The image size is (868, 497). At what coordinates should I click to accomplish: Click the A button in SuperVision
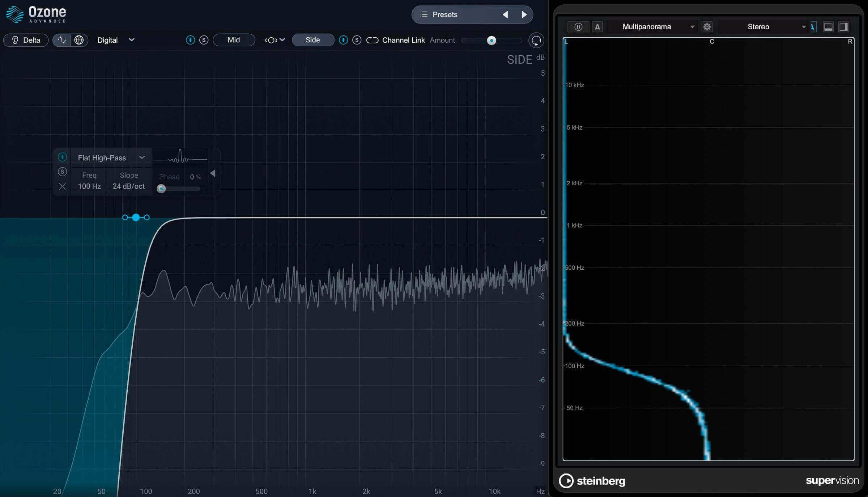[x=597, y=27]
